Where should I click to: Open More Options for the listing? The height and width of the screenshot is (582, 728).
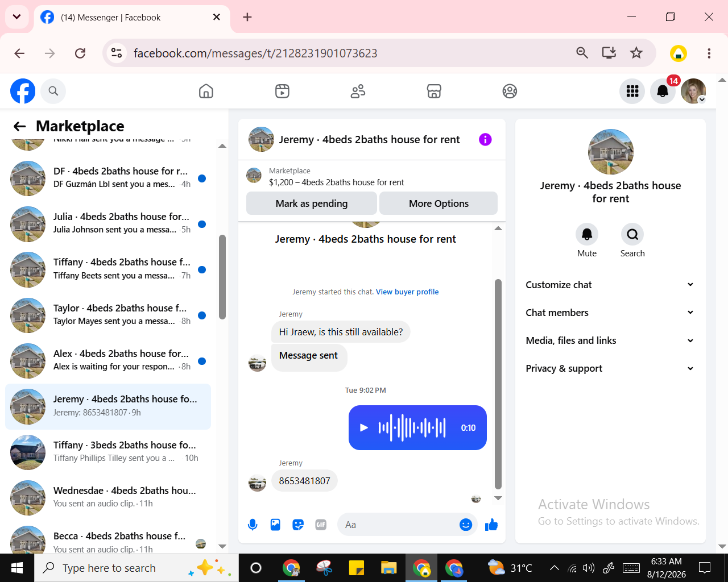pyautogui.click(x=439, y=203)
